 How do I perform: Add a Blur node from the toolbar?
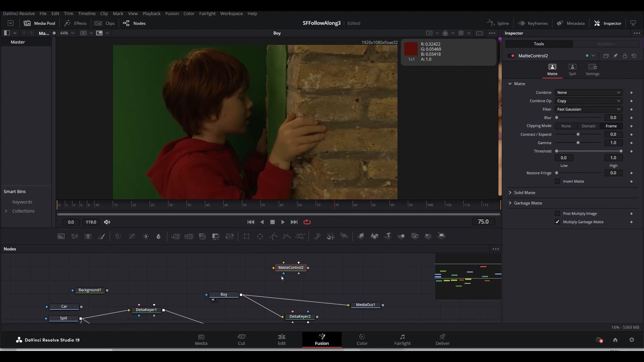pos(158,236)
